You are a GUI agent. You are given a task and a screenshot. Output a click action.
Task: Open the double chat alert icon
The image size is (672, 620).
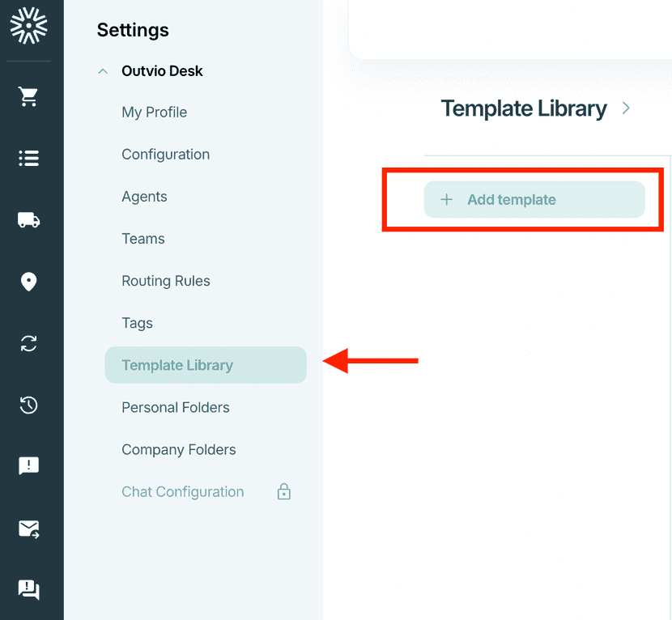28,589
